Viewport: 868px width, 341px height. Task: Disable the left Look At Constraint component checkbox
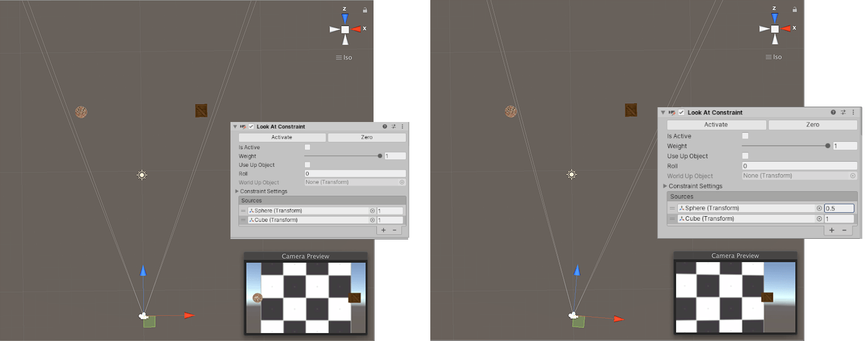coord(251,127)
